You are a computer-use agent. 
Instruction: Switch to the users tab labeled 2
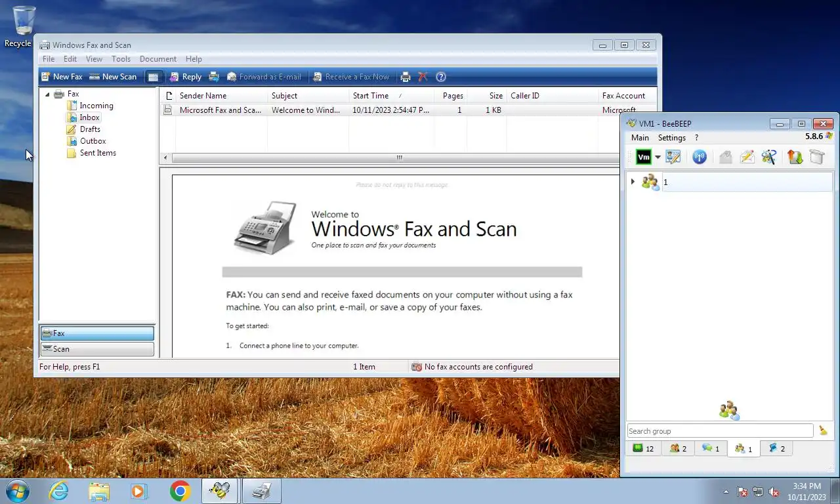pos(678,449)
